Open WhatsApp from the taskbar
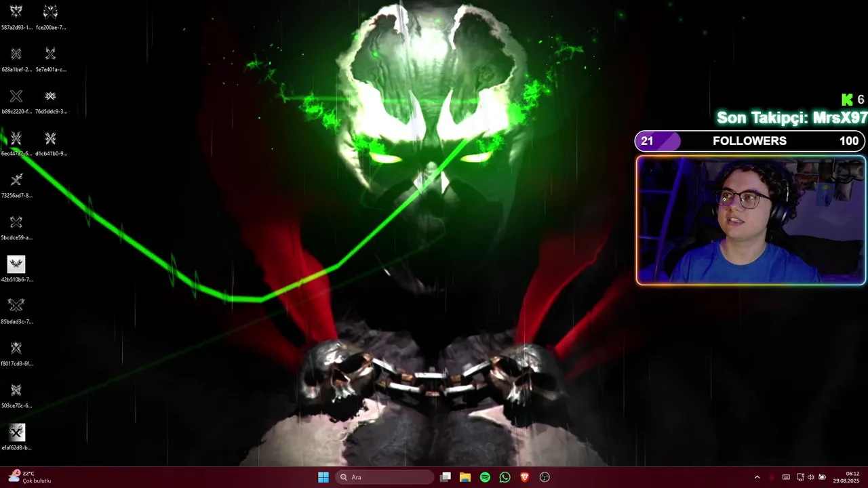The width and height of the screenshot is (868, 488). tap(505, 477)
